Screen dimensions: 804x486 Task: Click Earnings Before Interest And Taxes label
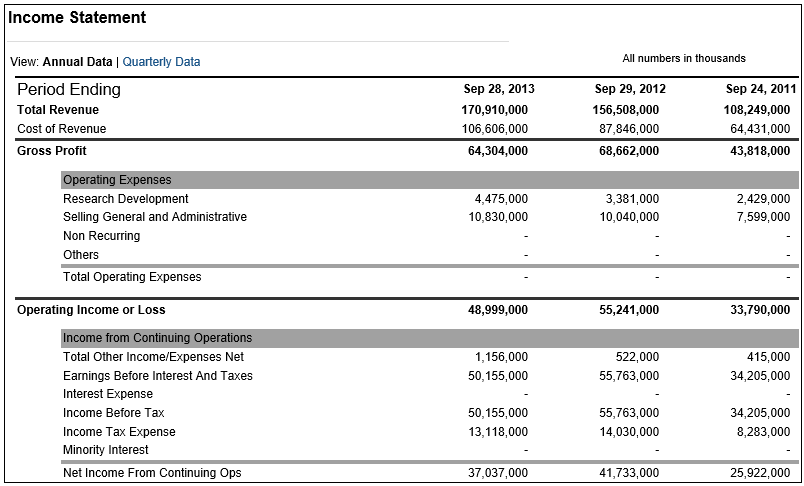tap(158, 376)
